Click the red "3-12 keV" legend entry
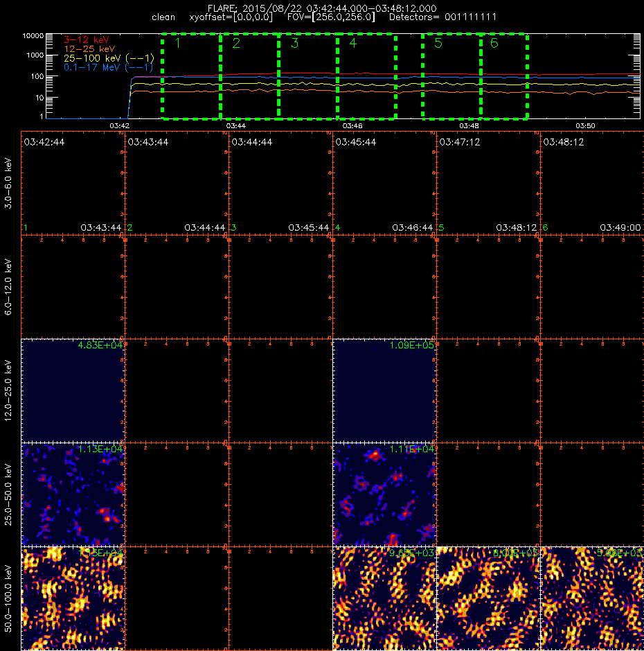Screen dimensions: 644x651 87,40
